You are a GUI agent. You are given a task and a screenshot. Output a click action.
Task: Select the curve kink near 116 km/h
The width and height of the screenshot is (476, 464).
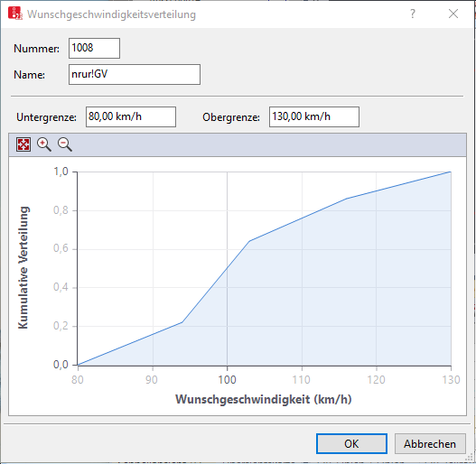(347, 199)
